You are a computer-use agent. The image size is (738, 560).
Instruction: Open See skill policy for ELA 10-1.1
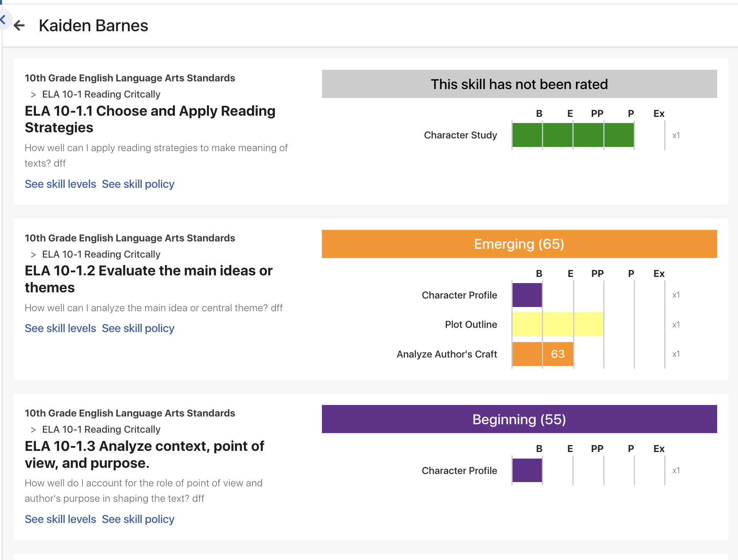click(138, 184)
